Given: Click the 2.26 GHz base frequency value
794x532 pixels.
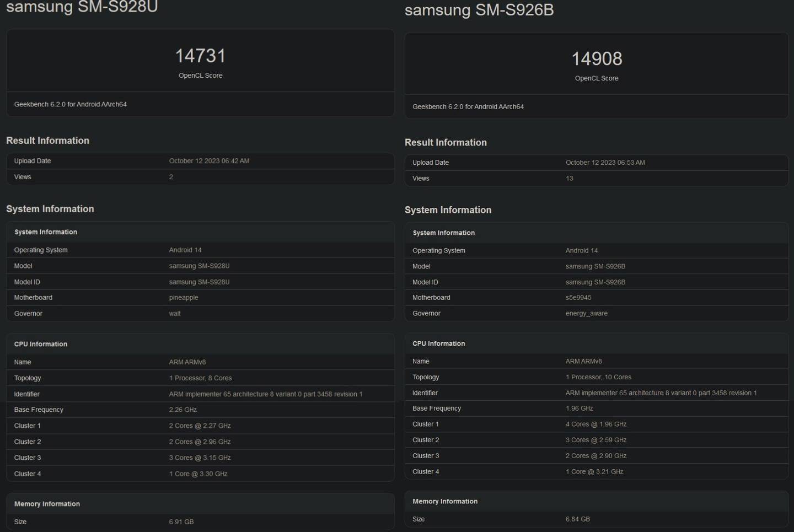Looking at the screenshot, I should coord(183,410).
